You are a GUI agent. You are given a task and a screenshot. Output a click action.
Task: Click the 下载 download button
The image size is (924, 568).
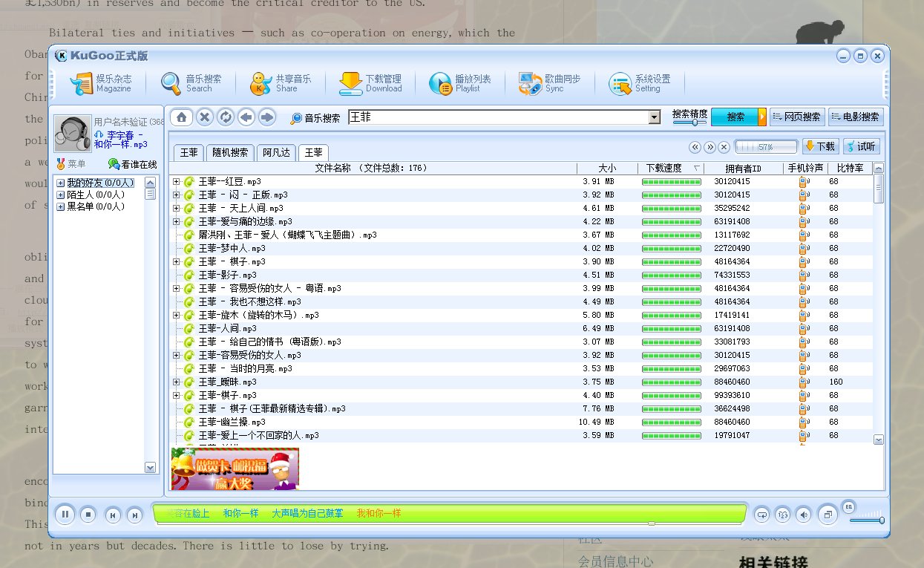pyautogui.click(x=820, y=146)
